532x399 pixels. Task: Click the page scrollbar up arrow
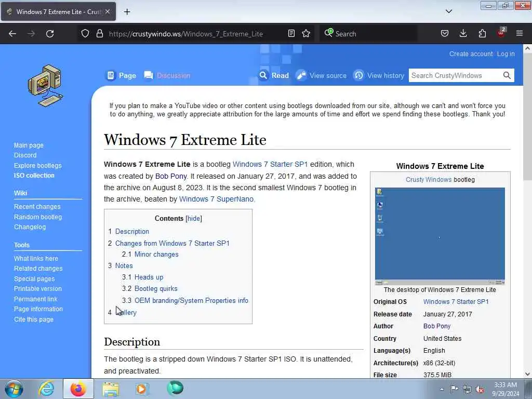coord(527,48)
